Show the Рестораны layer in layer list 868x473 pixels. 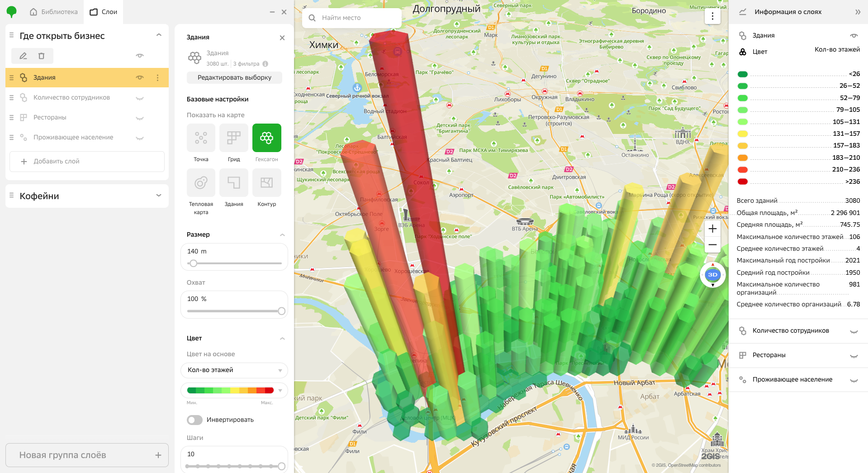point(140,118)
